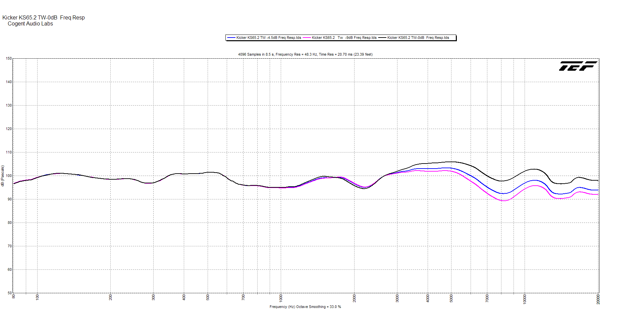Screen dimensions: 644x311
Task: Click the blue line swatch in the legend
Action: pos(231,38)
